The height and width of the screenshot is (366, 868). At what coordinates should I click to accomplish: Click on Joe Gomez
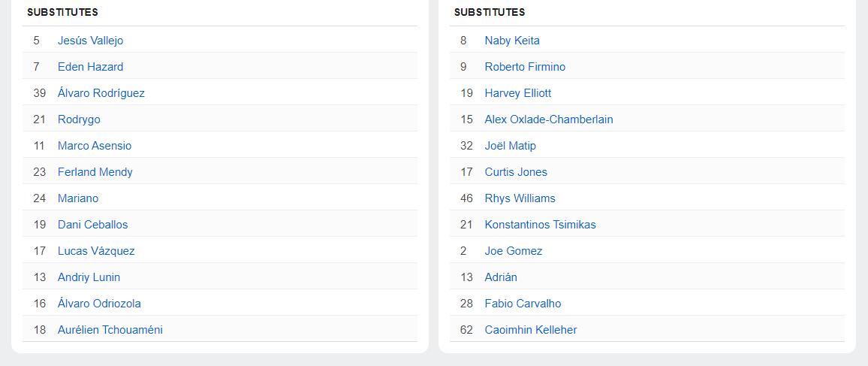[514, 251]
